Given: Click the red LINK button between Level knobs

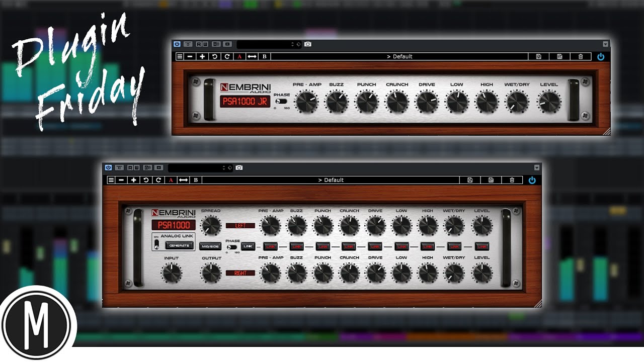Looking at the screenshot, I should (x=482, y=246).
